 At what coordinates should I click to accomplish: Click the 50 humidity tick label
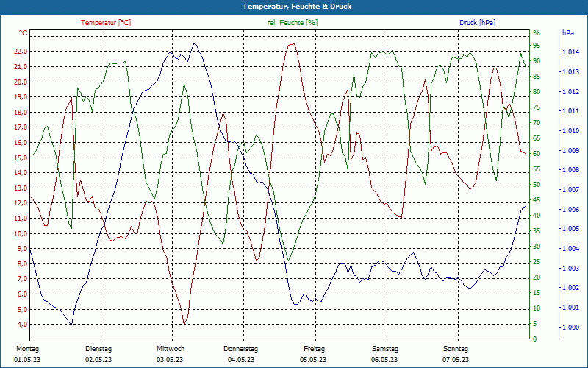click(x=537, y=185)
